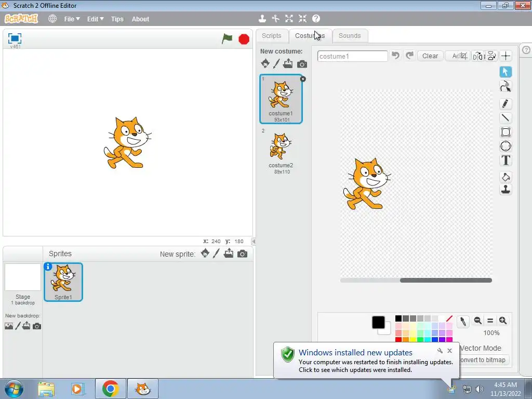Select the Pencil tool
This screenshot has height=399, width=532.
(506, 103)
